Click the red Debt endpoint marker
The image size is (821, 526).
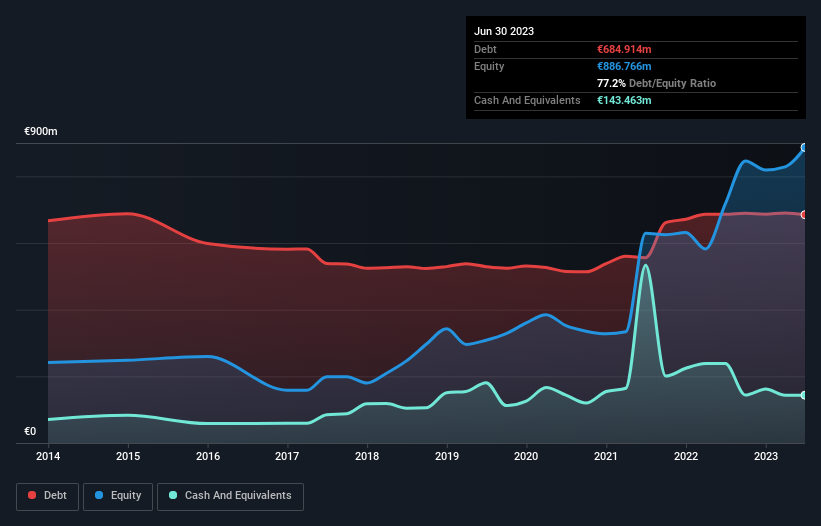tap(804, 215)
